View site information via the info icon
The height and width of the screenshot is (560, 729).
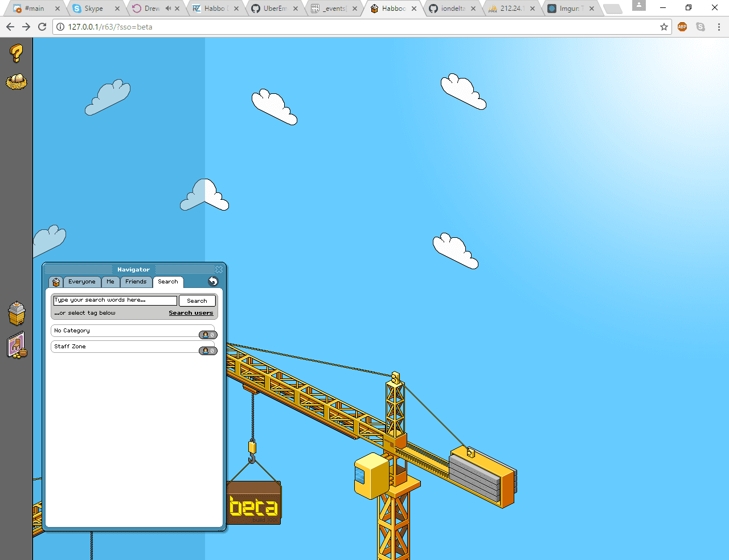[x=60, y=27]
